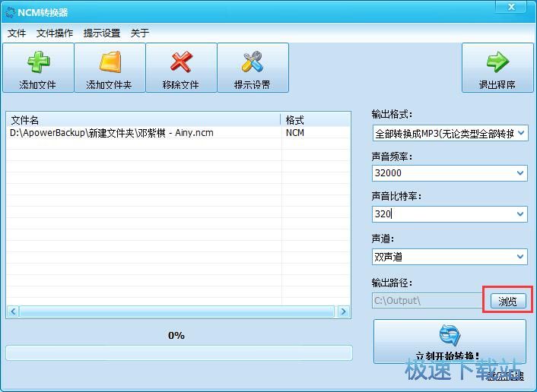Expand the output format dropdown
Viewport: 537px width, 392px height.
(x=521, y=133)
